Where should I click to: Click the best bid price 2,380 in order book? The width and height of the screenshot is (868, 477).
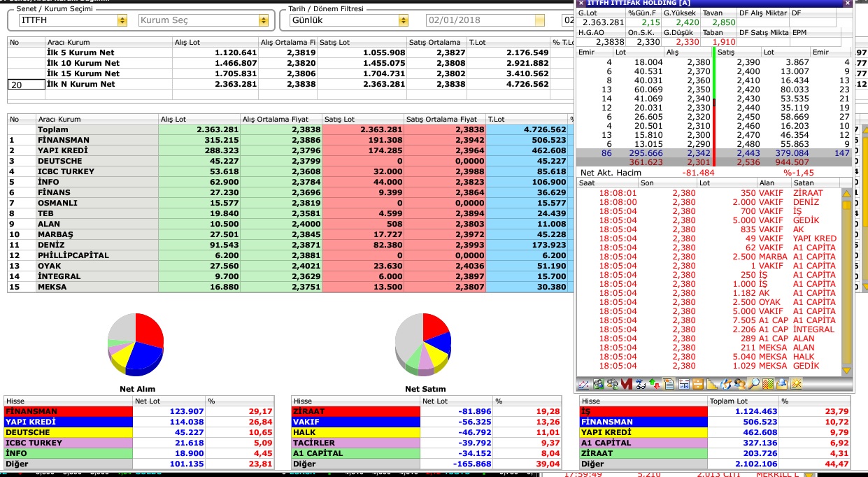[699, 63]
